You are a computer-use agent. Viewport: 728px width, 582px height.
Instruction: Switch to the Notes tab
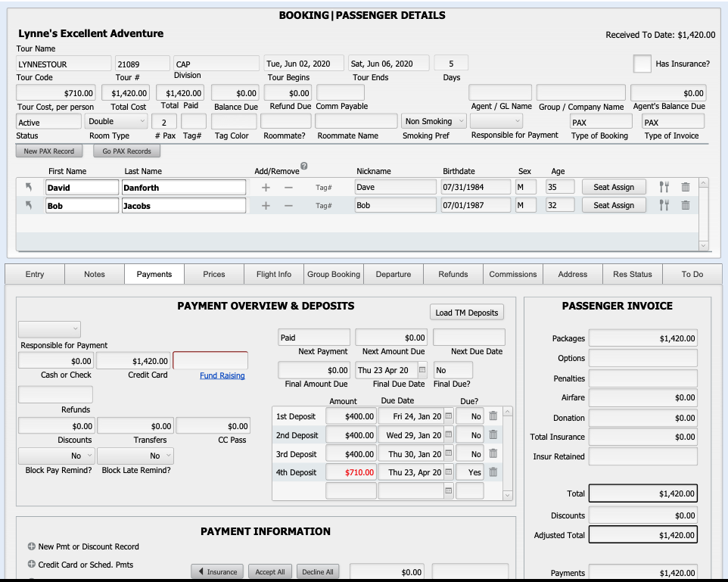coord(95,274)
